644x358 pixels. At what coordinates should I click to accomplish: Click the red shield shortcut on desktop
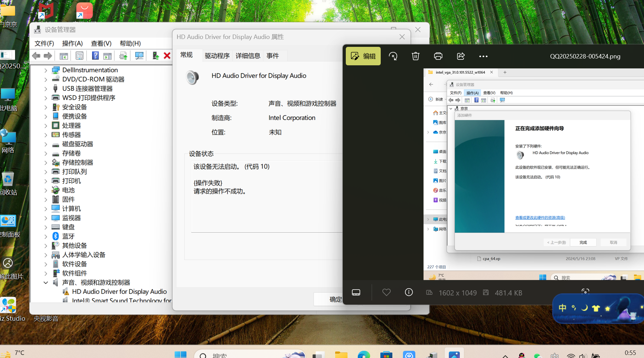(46, 11)
